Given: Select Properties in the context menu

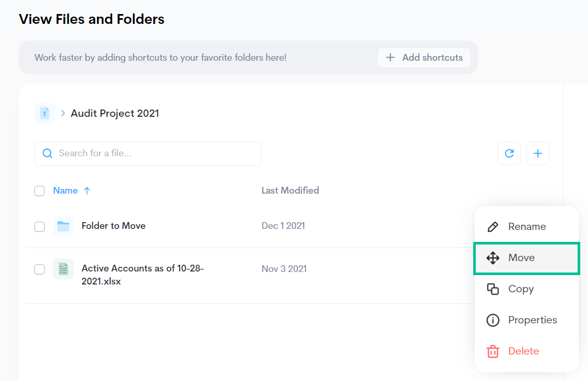Looking at the screenshot, I should click(532, 320).
